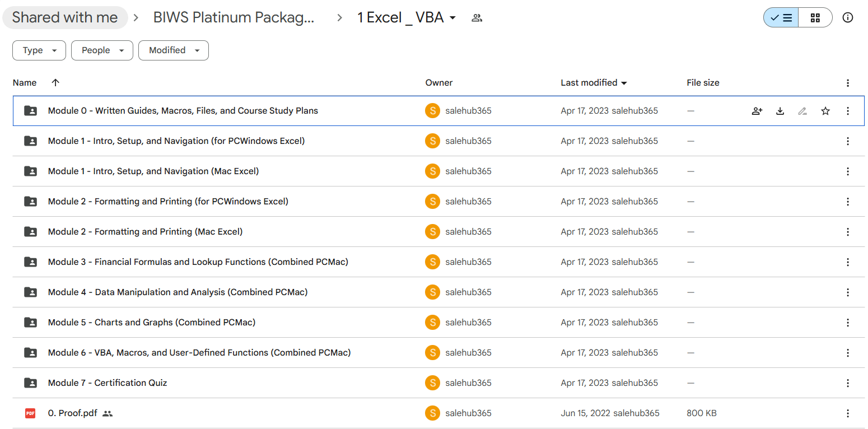Open more actions for Module 2 PCWindows row

pos(848,202)
